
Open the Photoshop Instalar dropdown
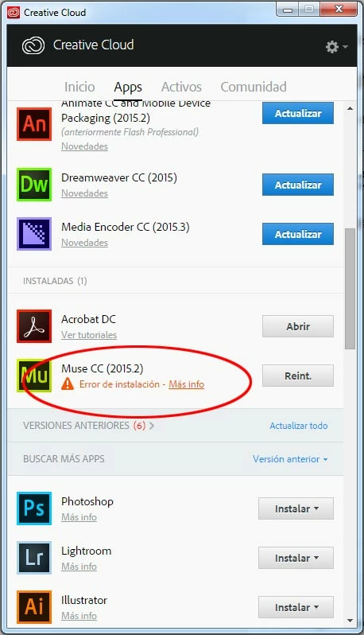pos(296,508)
